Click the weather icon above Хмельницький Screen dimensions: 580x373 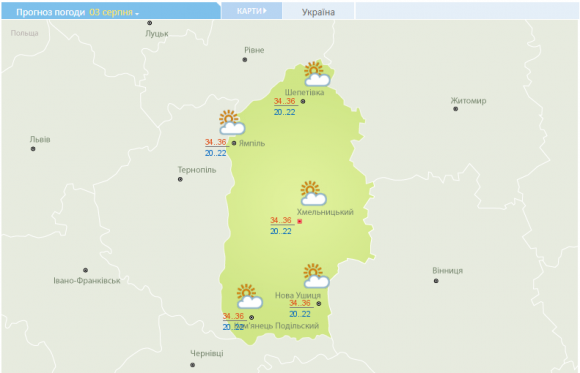(313, 193)
